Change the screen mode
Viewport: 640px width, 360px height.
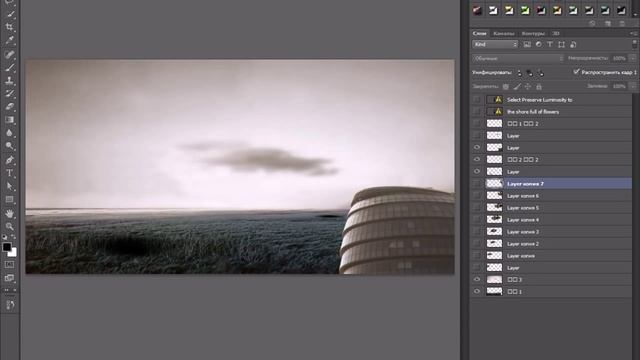[x=9, y=278]
